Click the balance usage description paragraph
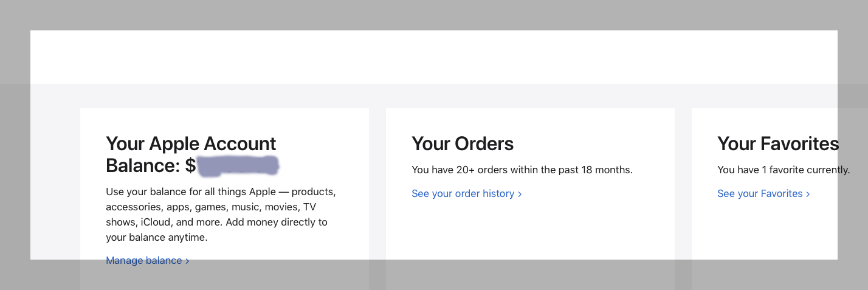The image size is (868, 290). 221,215
